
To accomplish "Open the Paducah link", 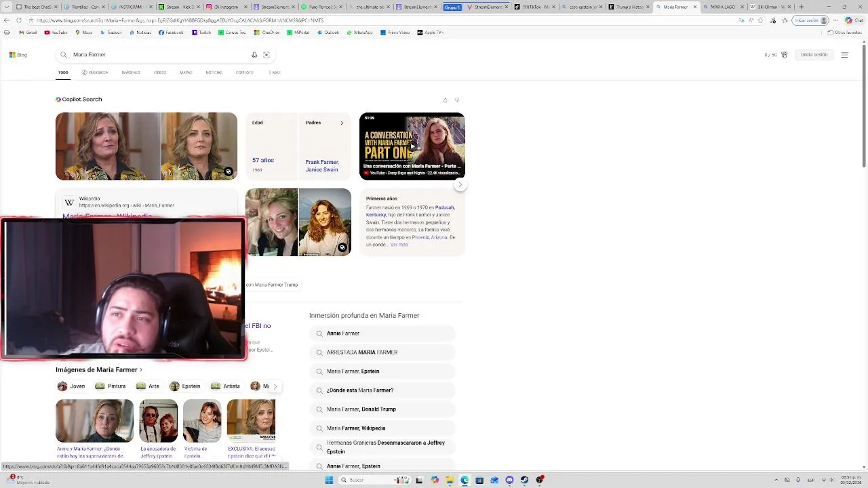I will click(445, 207).
